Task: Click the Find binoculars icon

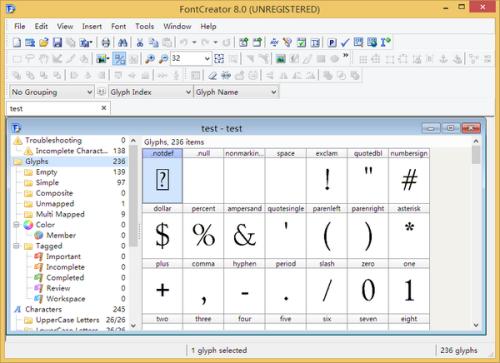Action: [x=122, y=42]
